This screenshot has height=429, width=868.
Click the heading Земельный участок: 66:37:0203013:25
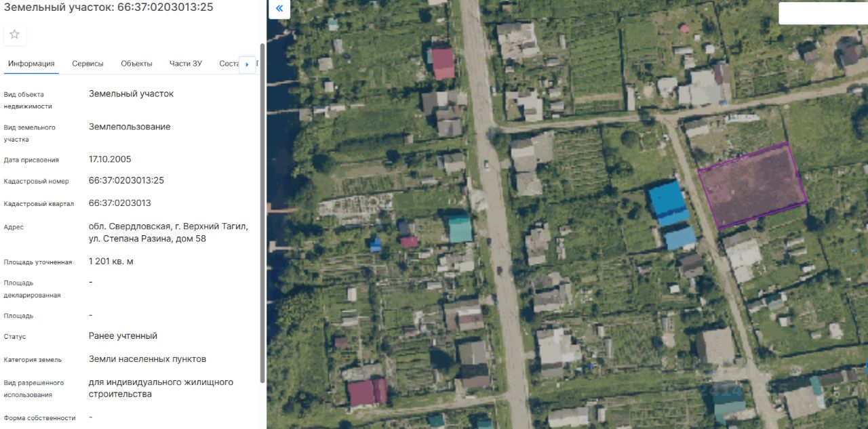pyautogui.click(x=108, y=7)
